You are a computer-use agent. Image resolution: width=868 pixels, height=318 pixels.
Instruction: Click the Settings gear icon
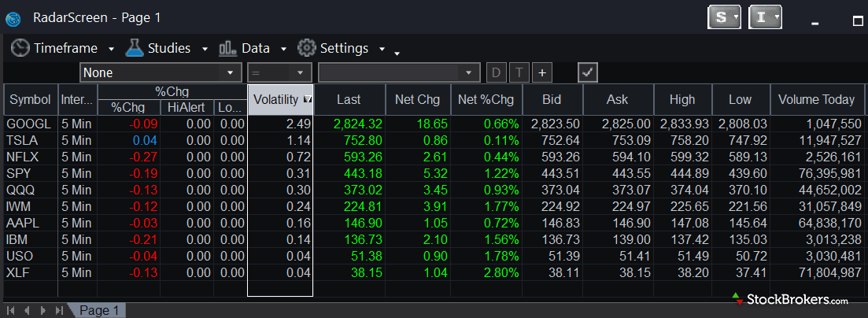click(306, 49)
